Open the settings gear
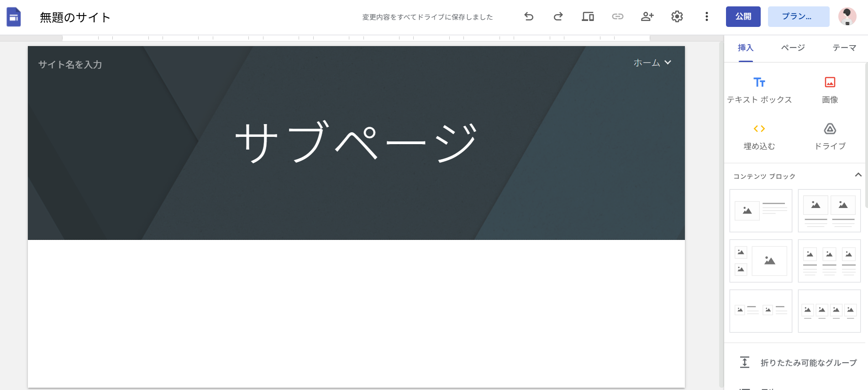The image size is (868, 390). [677, 16]
